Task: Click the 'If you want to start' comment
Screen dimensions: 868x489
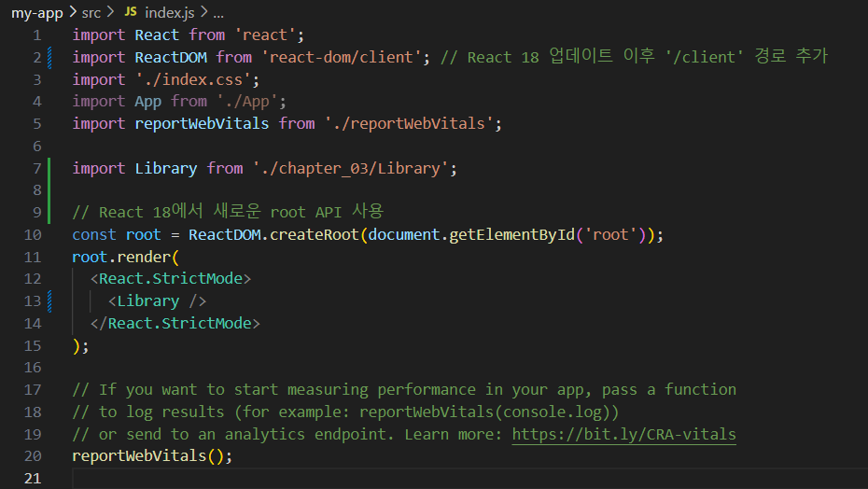Action: coord(404,390)
